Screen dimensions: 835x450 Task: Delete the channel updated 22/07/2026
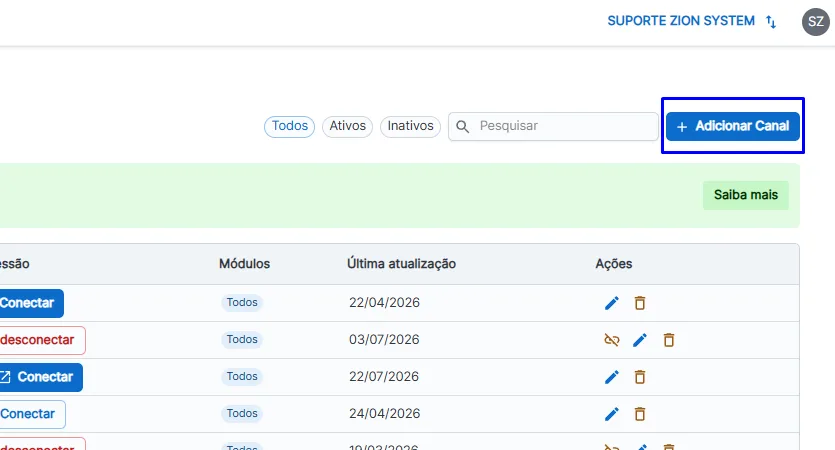click(640, 377)
